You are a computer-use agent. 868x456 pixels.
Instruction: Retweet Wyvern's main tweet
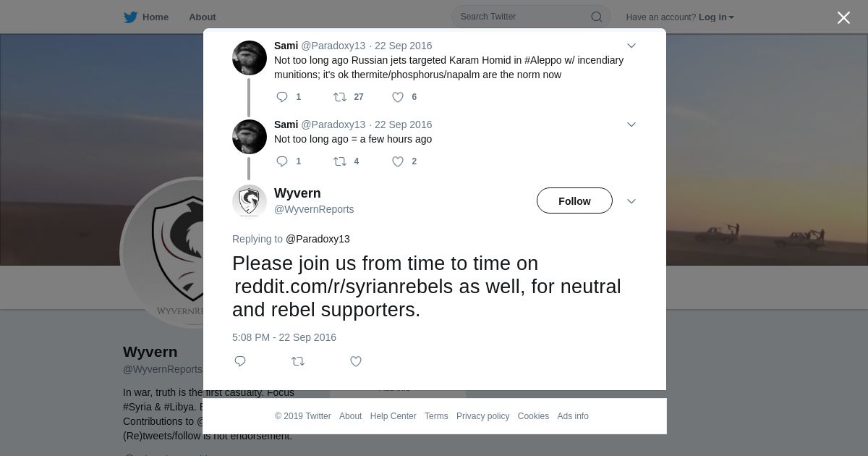[298, 361]
